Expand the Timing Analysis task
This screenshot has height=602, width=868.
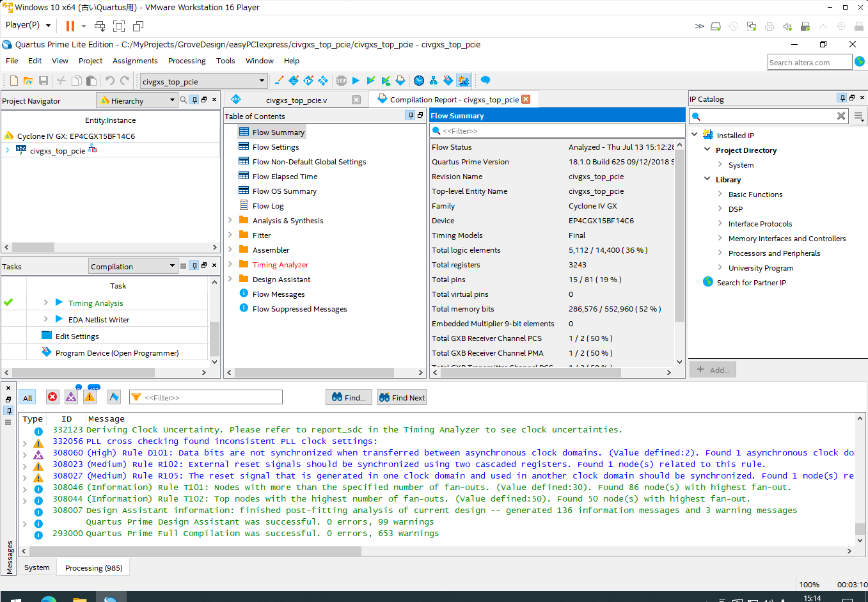45,302
